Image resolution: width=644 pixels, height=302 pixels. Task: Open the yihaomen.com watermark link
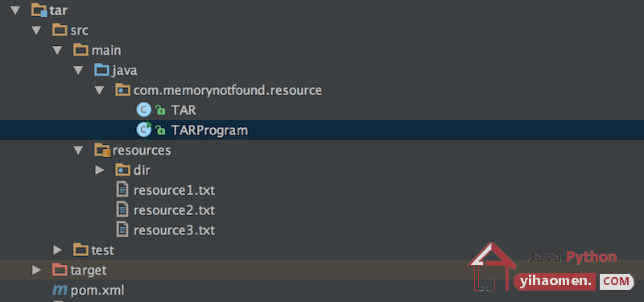[x=574, y=282]
